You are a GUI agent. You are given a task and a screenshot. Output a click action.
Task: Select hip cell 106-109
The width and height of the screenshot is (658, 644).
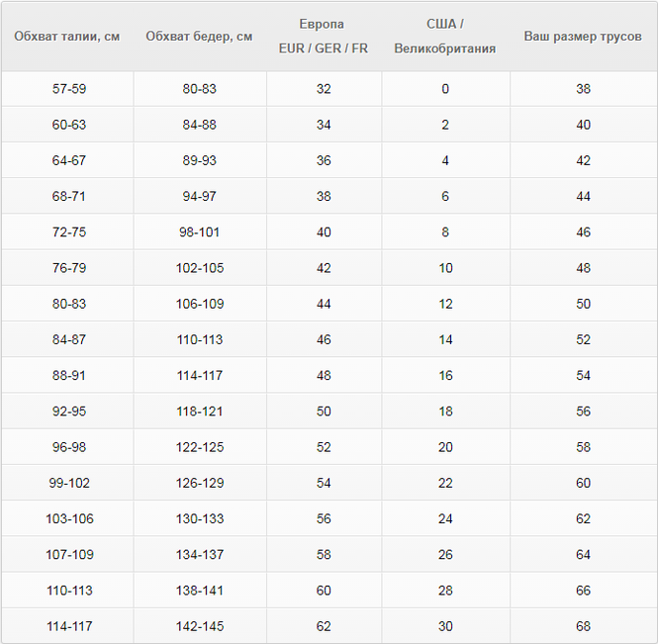(x=199, y=304)
